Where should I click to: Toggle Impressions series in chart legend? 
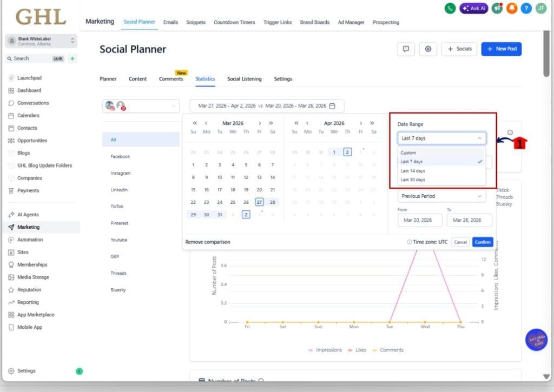point(325,350)
